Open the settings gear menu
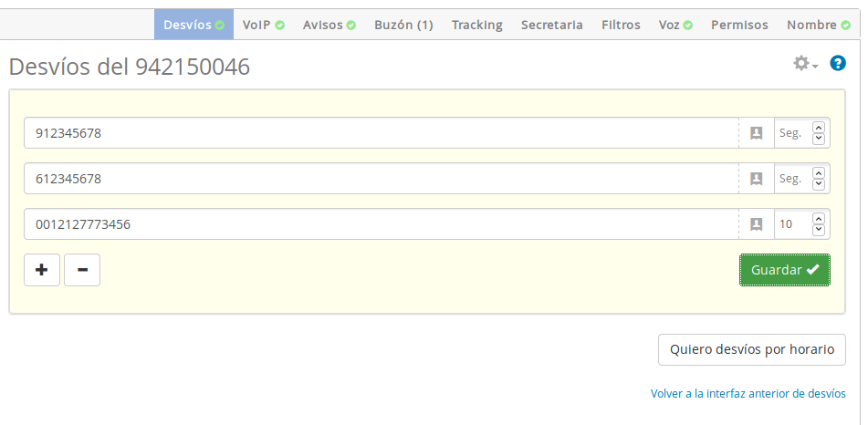This screenshot has width=868, height=425. pyautogui.click(x=805, y=64)
